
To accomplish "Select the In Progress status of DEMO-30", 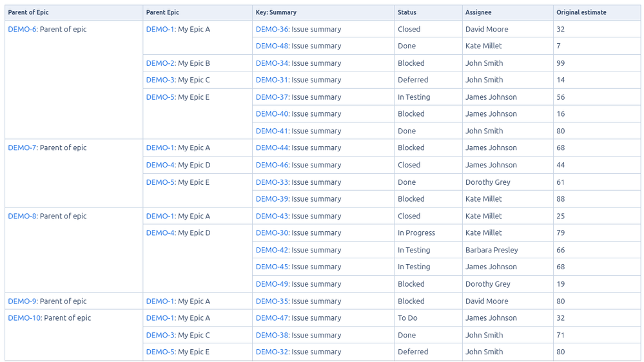I will (416, 233).
